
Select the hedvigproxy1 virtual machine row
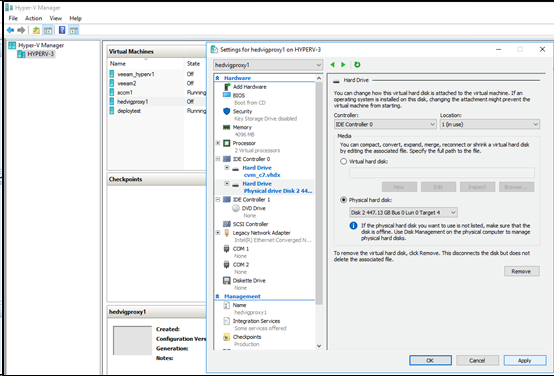pos(157,102)
